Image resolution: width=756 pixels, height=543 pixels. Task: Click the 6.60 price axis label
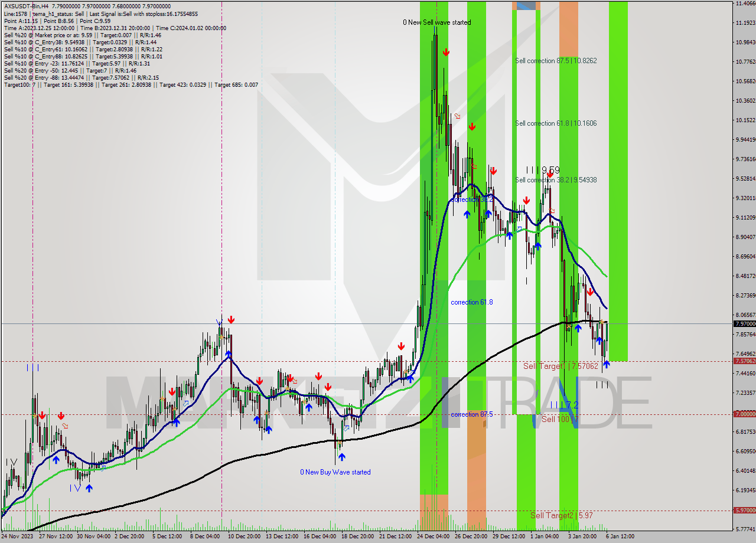click(745, 452)
